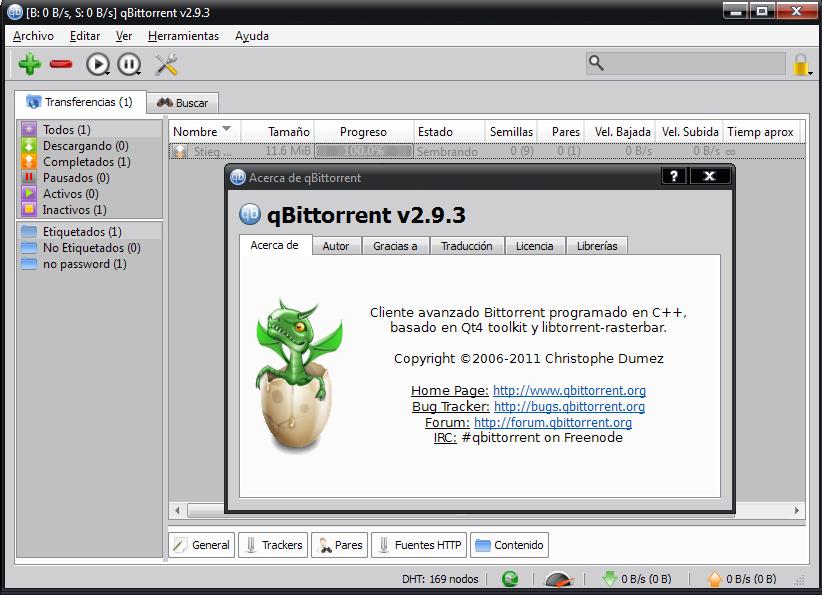Open the Editar menu
Viewport: 822px width, 595px height.
84,36
